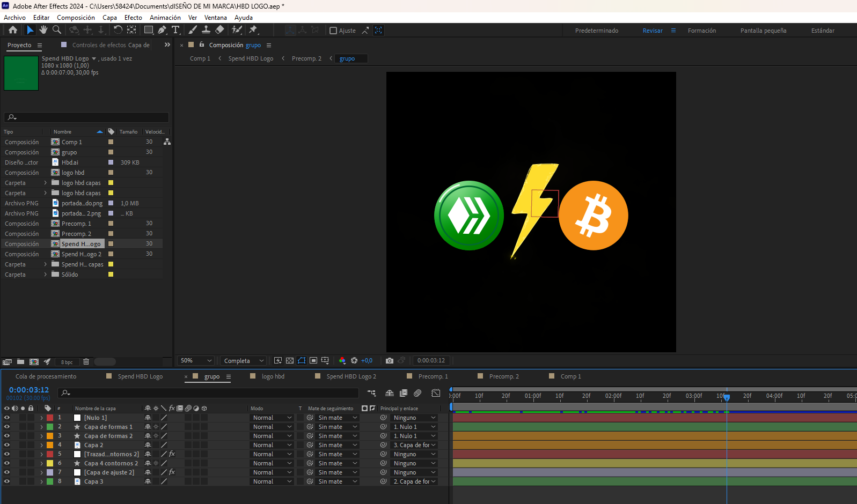Toggle mask and shape path visibility
Viewport: 857px width, 504px height.
pyautogui.click(x=302, y=360)
